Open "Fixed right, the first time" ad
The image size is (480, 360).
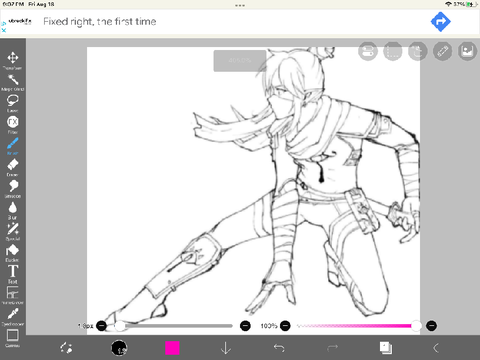(x=100, y=22)
